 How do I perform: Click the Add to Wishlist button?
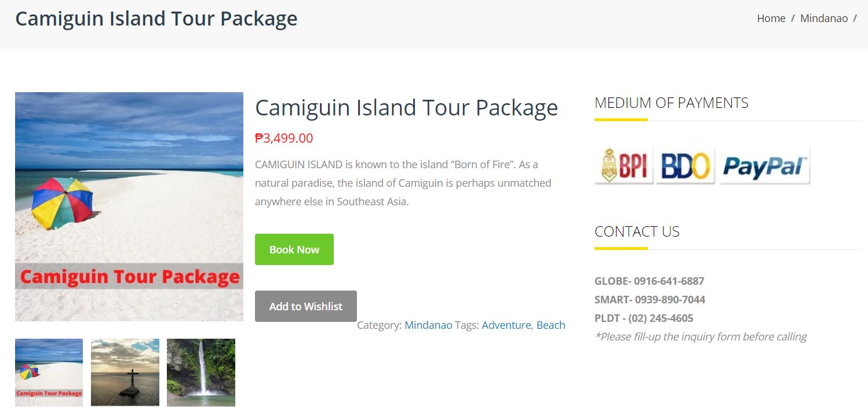[306, 306]
